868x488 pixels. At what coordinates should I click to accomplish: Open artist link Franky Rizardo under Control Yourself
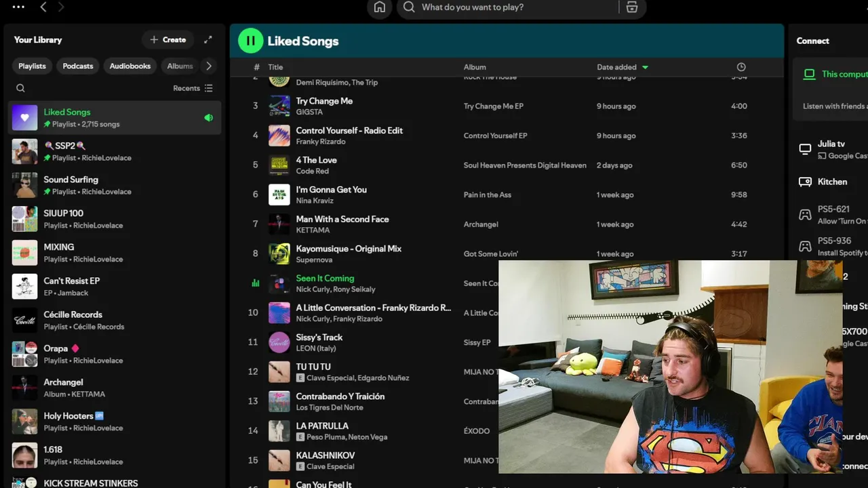coord(321,142)
